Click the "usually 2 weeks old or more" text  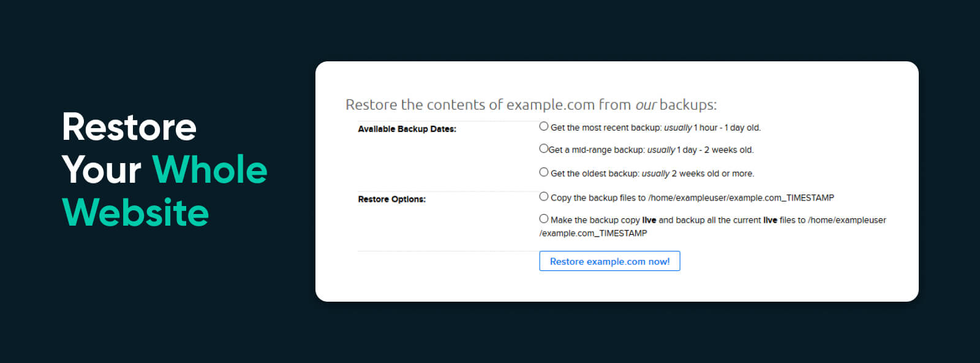(x=698, y=174)
